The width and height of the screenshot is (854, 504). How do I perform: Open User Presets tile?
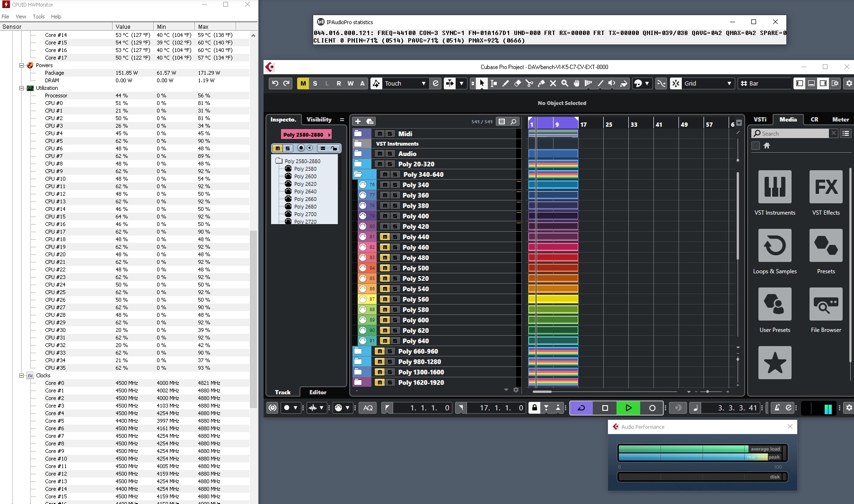pos(775,310)
